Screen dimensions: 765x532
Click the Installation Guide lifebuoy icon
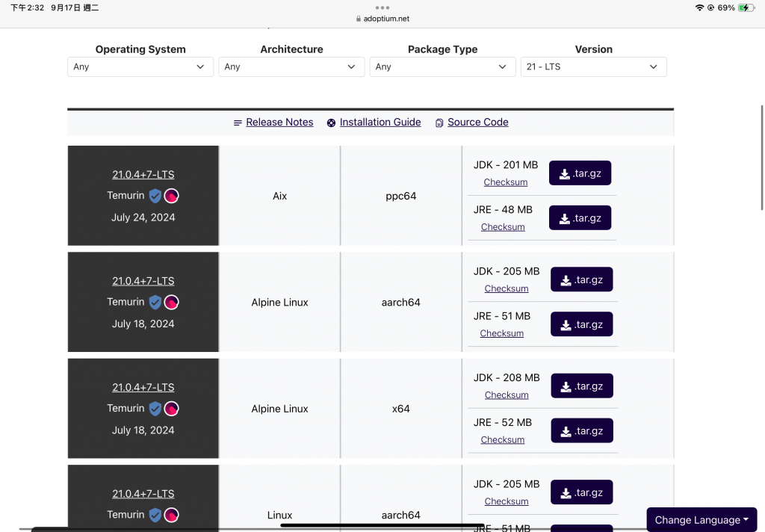click(x=331, y=123)
